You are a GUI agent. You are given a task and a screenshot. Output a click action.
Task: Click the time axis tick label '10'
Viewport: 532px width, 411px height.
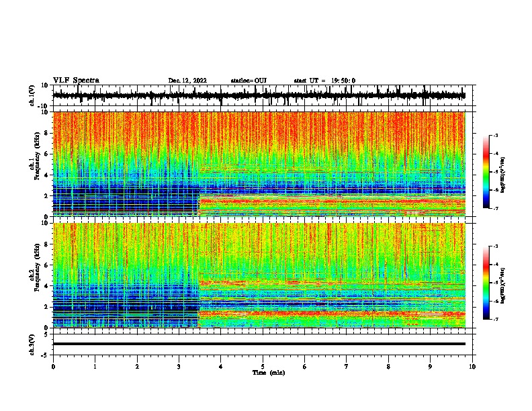pos(472,367)
